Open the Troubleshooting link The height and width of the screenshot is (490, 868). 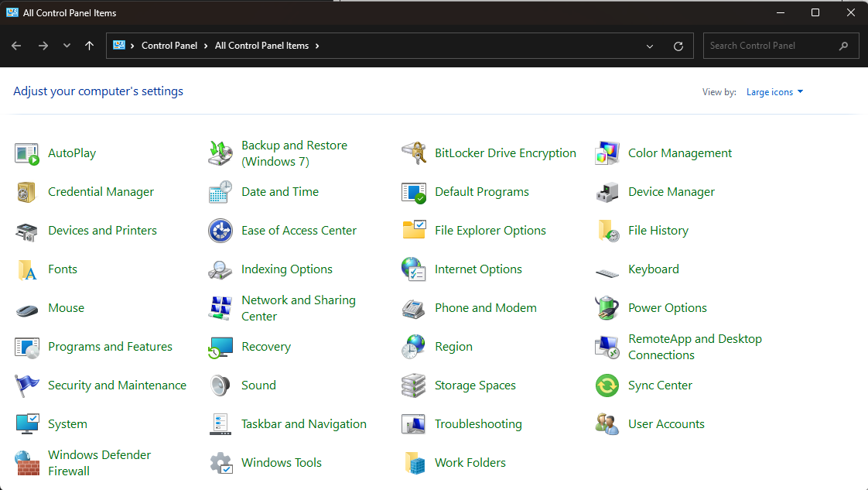click(x=478, y=424)
